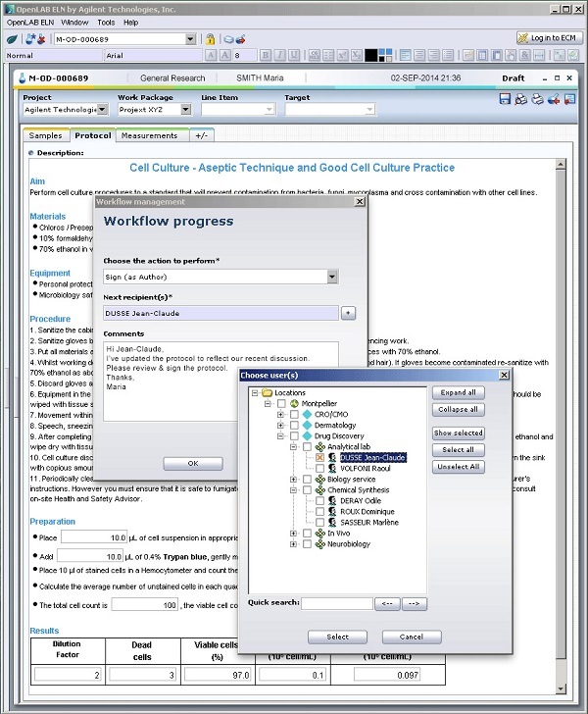This screenshot has width=588, height=714.
Task: Click the Locations folder icon
Action: 268,392
